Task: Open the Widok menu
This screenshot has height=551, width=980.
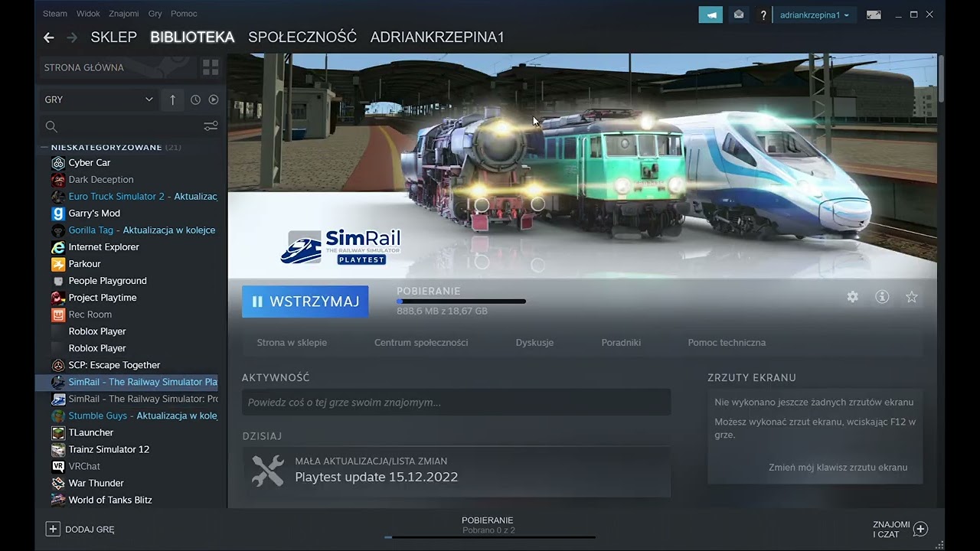Action: pos(88,14)
